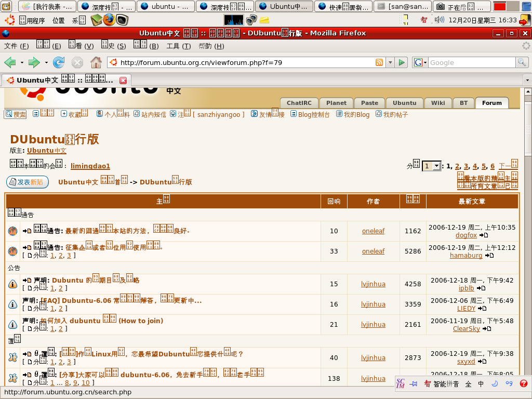Viewport: 532px width, 399px height.
Task: Launch Firefox from the top panel icon
Action: pos(109,20)
